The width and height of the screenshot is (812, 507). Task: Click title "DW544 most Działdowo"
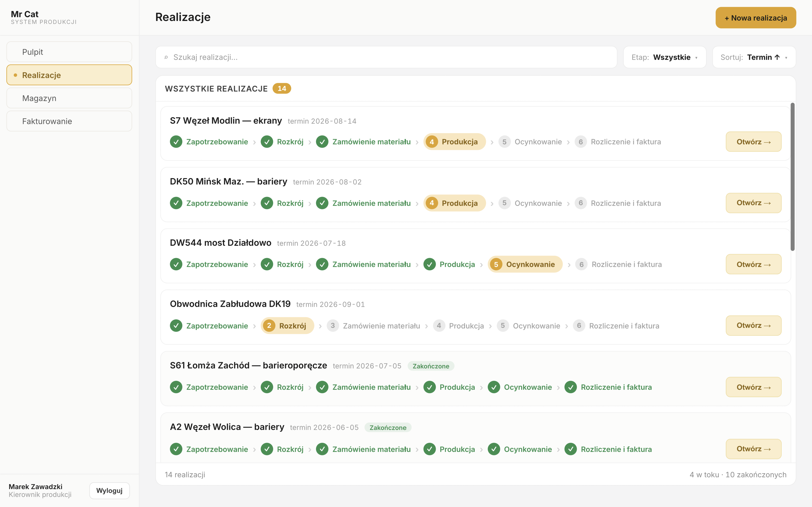click(x=220, y=243)
